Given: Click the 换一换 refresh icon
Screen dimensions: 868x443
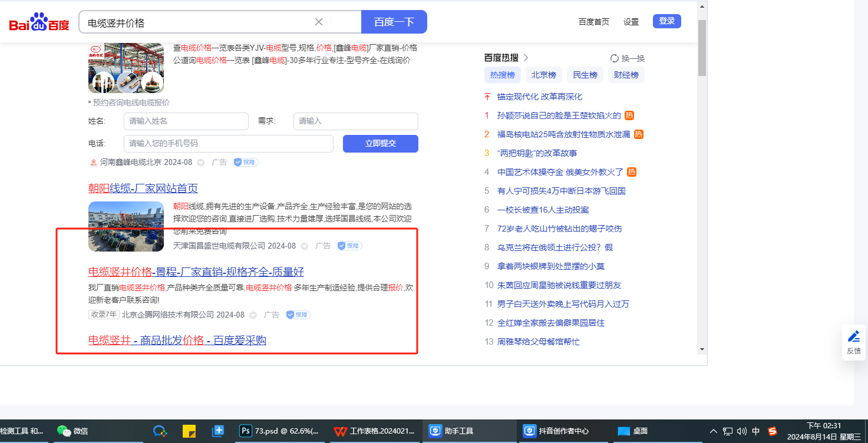Looking at the screenshot, I should (x=615, y=58).
